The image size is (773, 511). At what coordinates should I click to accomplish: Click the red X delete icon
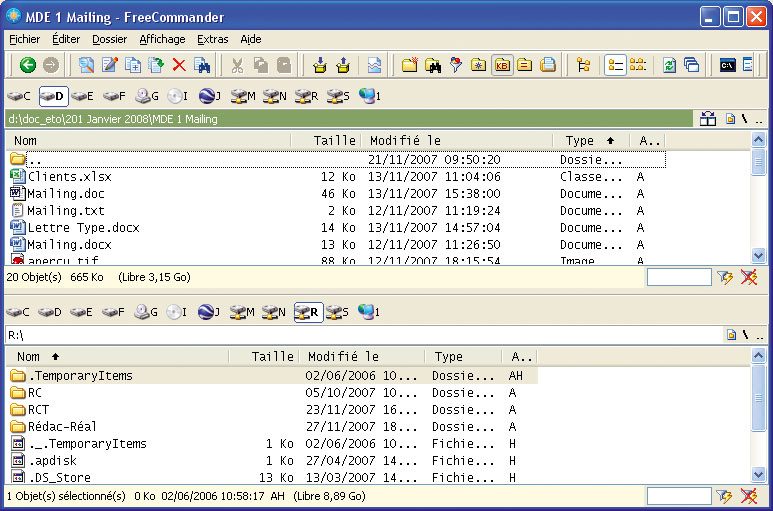[179, 66]
